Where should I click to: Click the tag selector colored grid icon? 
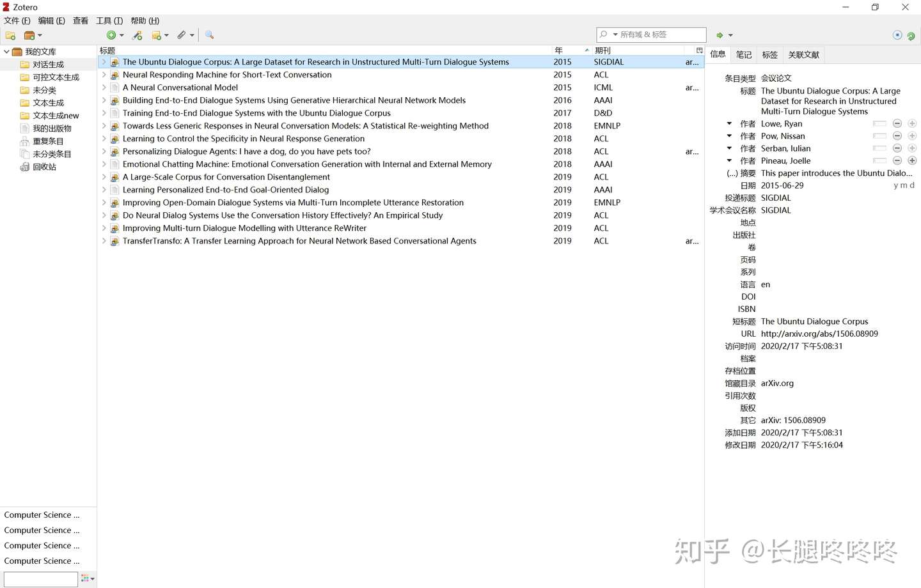[x=85, y=578]
